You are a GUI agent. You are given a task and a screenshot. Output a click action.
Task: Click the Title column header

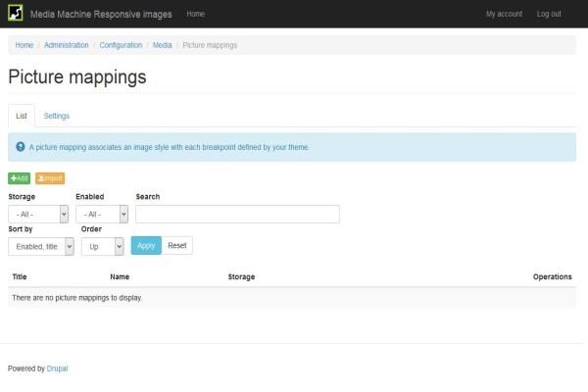(x=20, y=276)
